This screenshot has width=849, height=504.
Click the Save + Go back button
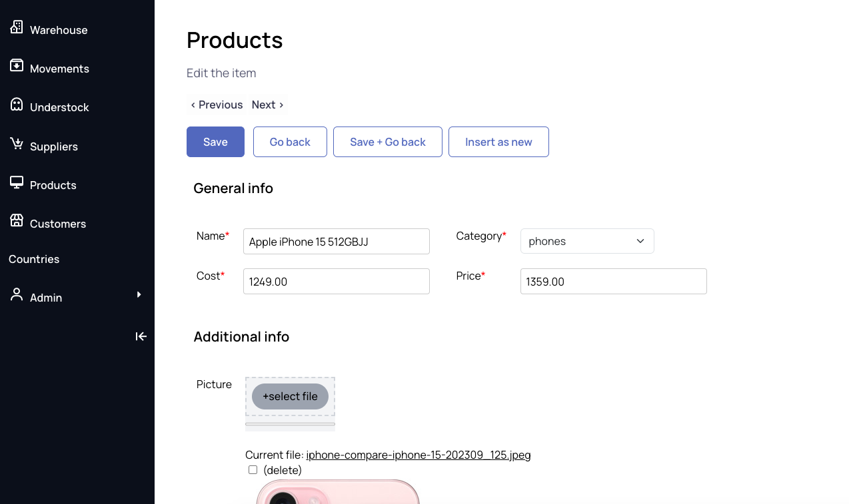coord(387,142)
